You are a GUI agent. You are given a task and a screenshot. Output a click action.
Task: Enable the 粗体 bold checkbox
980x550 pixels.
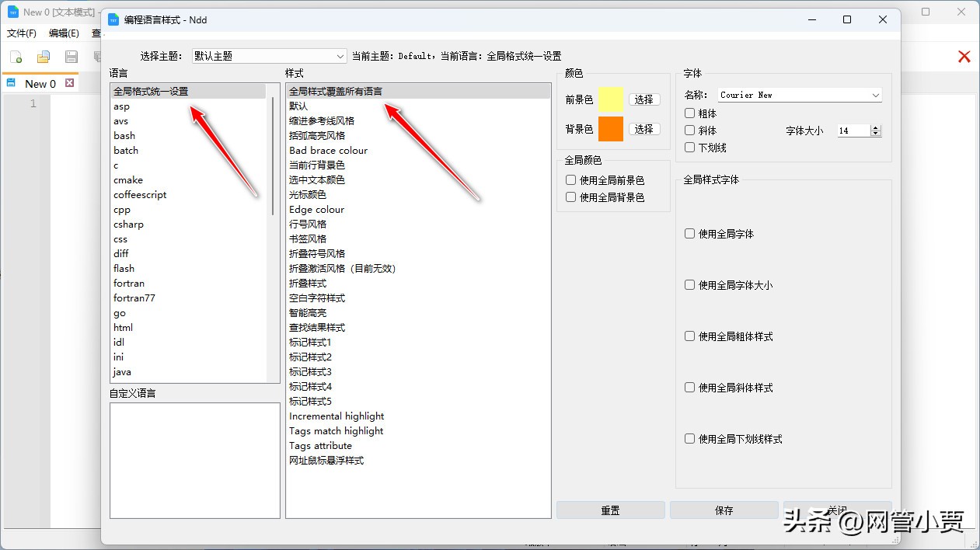(689, 113)
